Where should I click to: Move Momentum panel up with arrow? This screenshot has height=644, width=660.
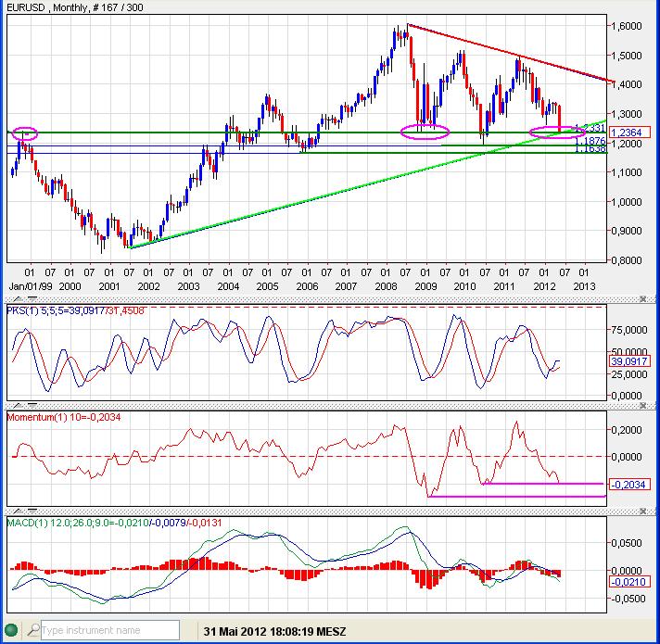(x=19, y=406)
